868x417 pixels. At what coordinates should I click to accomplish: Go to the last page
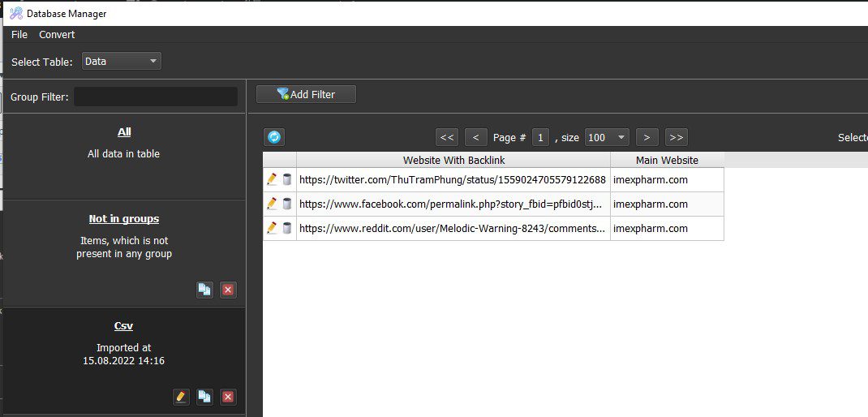677,137
